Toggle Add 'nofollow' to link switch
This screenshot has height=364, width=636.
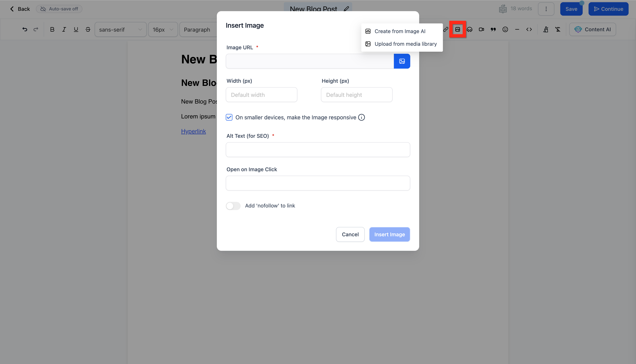[233, 206]
